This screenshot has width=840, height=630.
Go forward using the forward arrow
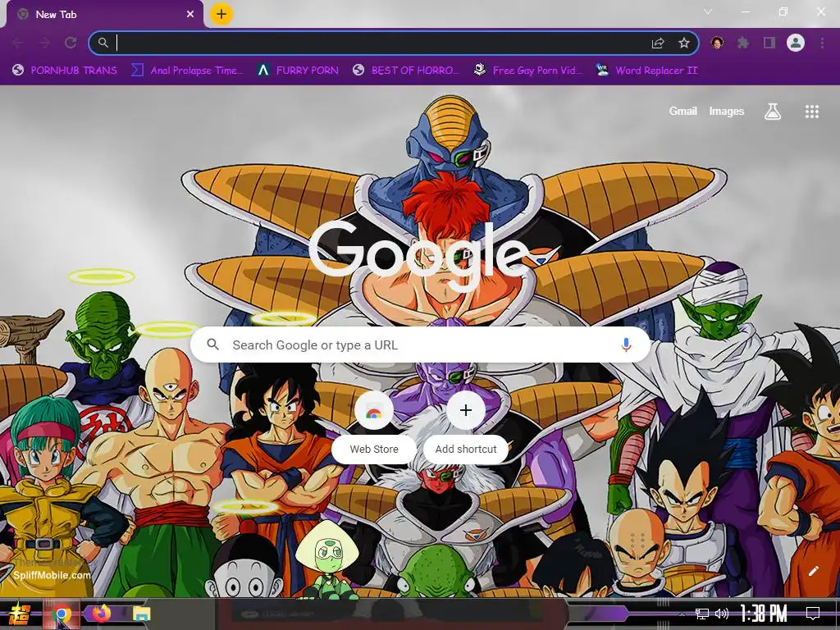click(x=44, y=43)
